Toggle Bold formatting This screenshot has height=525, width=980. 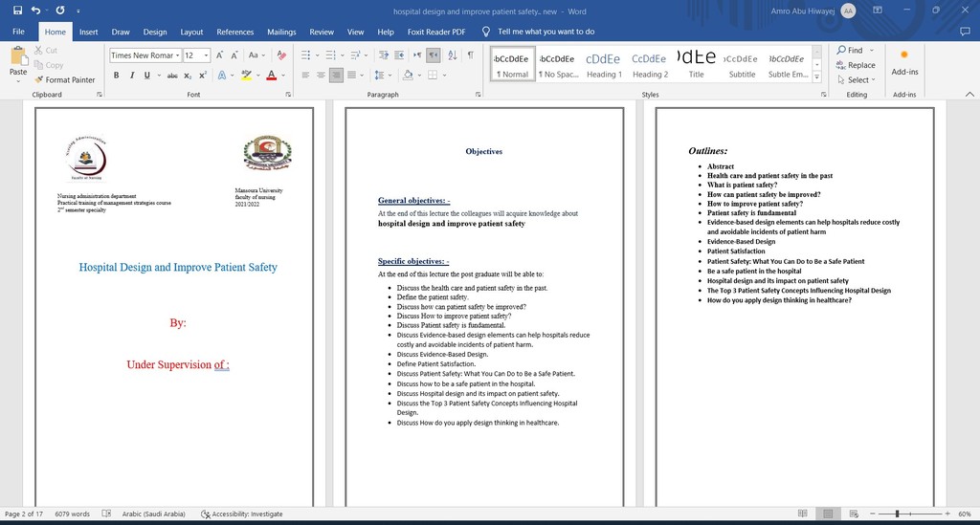click(x=116, y=75)
